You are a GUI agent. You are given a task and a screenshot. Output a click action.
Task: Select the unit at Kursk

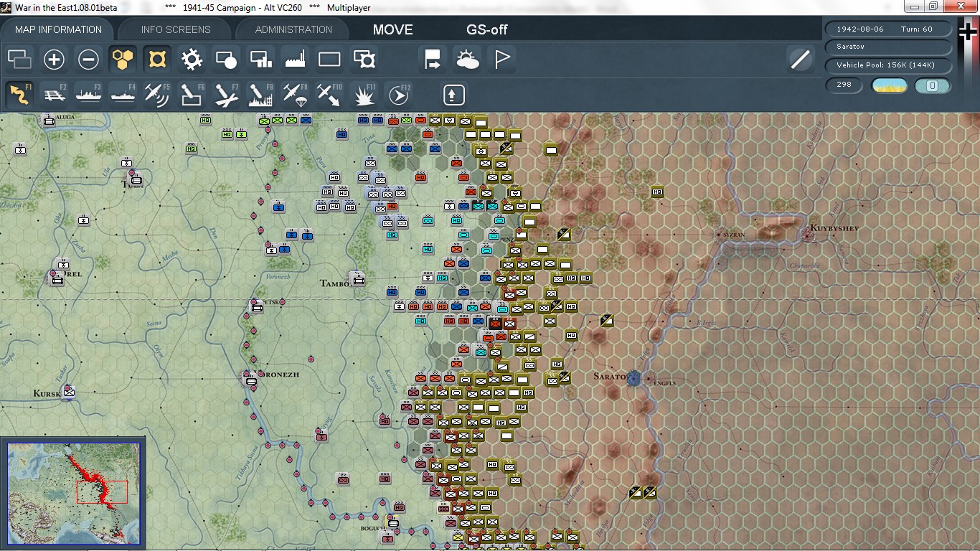pyautogui.click(x=69, y=392)
